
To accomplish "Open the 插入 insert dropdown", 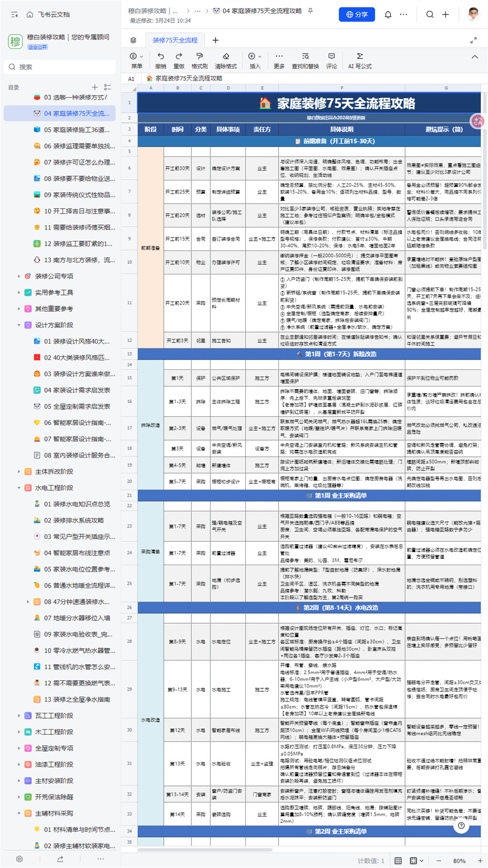I will point(255,61).
